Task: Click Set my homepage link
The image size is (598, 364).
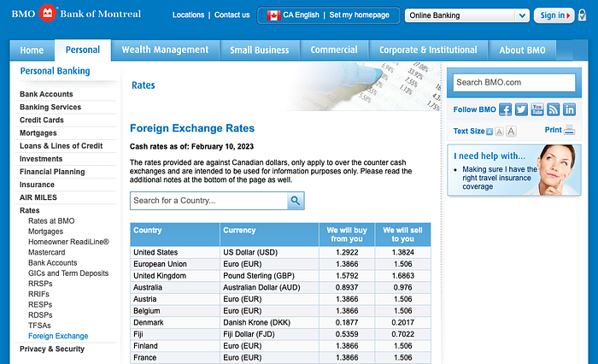Action: point(360,15)
